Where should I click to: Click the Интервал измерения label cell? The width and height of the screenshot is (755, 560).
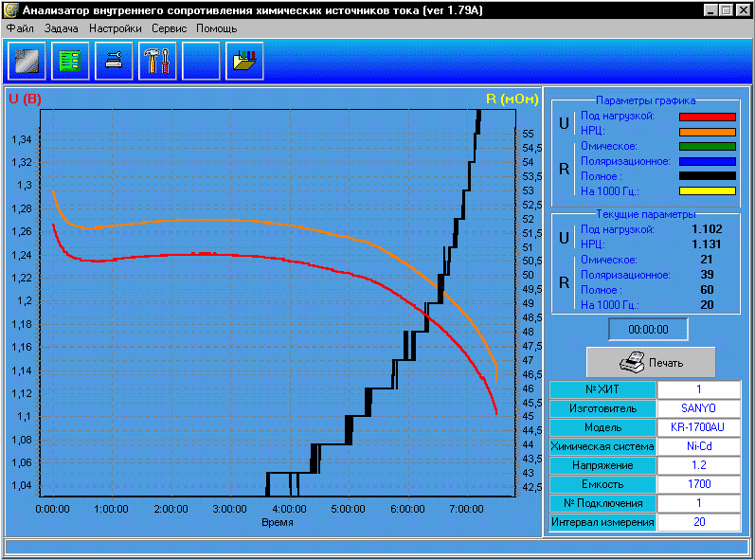[602, 522]
